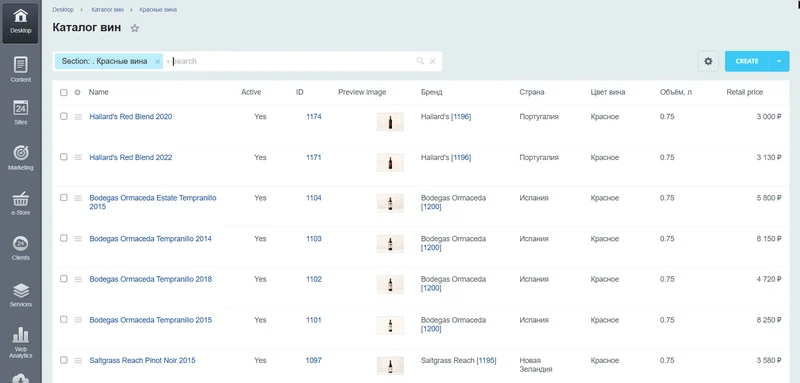Select all rows with header checkbox
Viewport: 800px width, 383px height.
point(64,92)
